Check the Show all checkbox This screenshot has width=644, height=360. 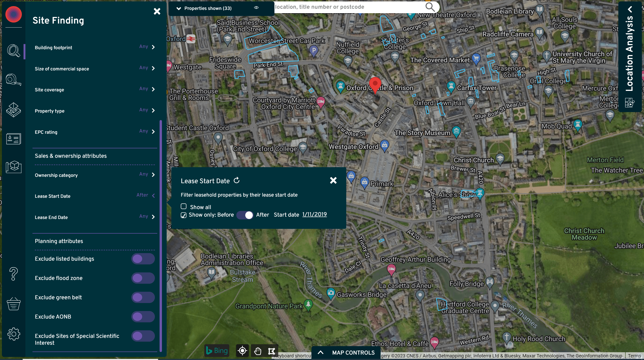pos(184,206)
